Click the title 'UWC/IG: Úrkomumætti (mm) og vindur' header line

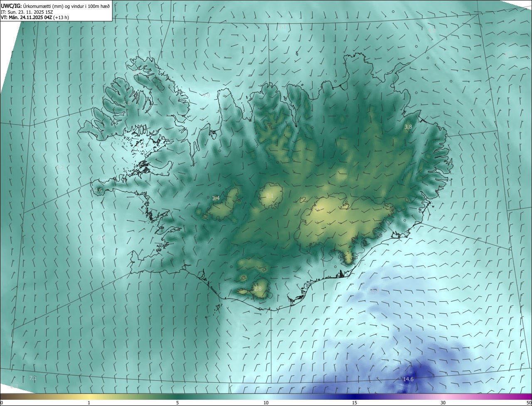[x=56, y=5]
